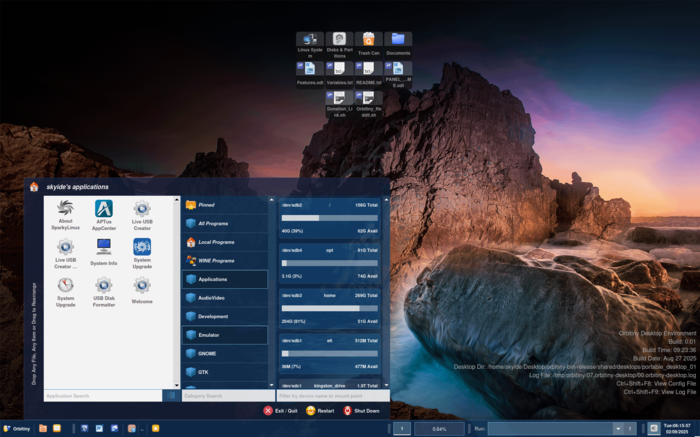Viewport: 700px width, 437px height.
Task: Click the Shut Down button
Action: coord(361,411)
